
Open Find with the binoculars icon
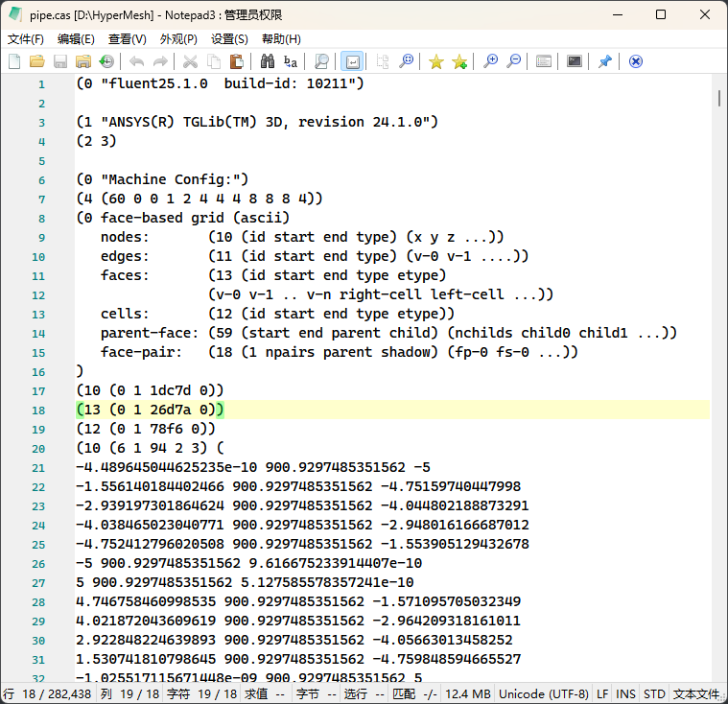coord(267,61)
